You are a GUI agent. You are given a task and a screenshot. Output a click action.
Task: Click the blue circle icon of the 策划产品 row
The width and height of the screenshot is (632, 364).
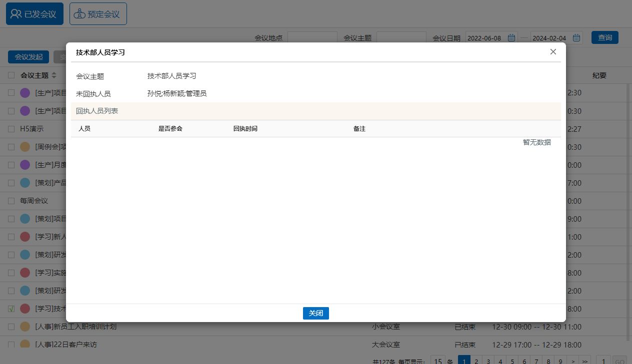coord(25,183)
